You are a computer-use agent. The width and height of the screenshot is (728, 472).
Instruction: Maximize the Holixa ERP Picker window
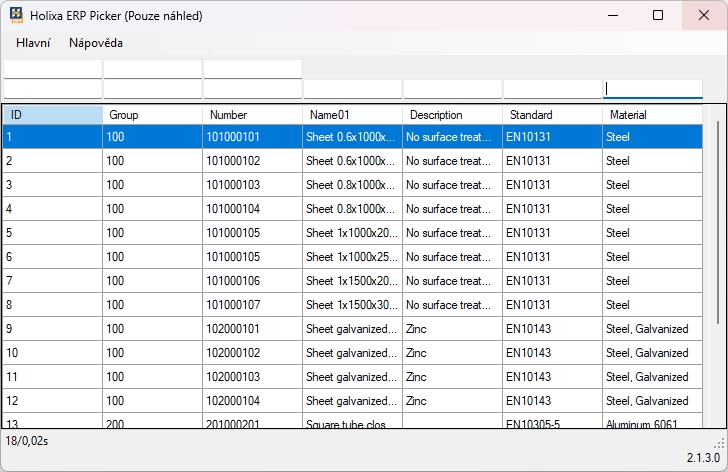[x=657, y=15]
